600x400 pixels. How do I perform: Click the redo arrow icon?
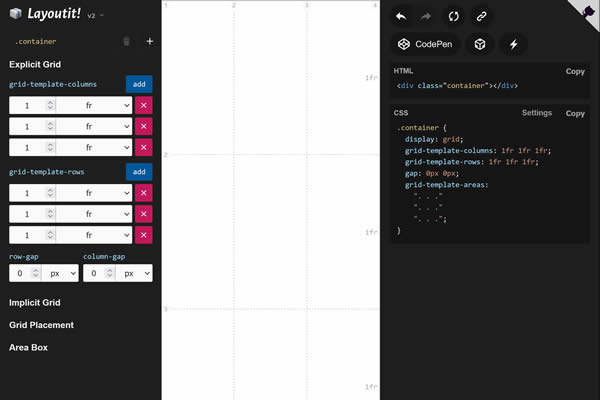click(x=426, y=16)
